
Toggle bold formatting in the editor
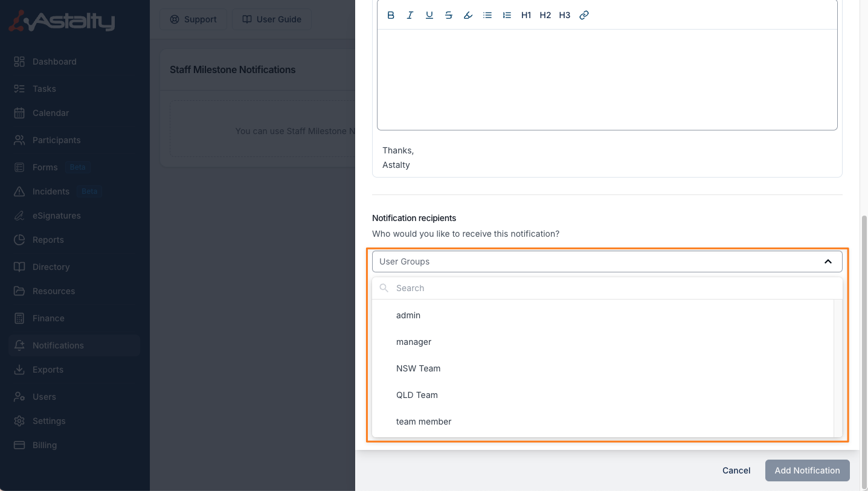point(391,15)
